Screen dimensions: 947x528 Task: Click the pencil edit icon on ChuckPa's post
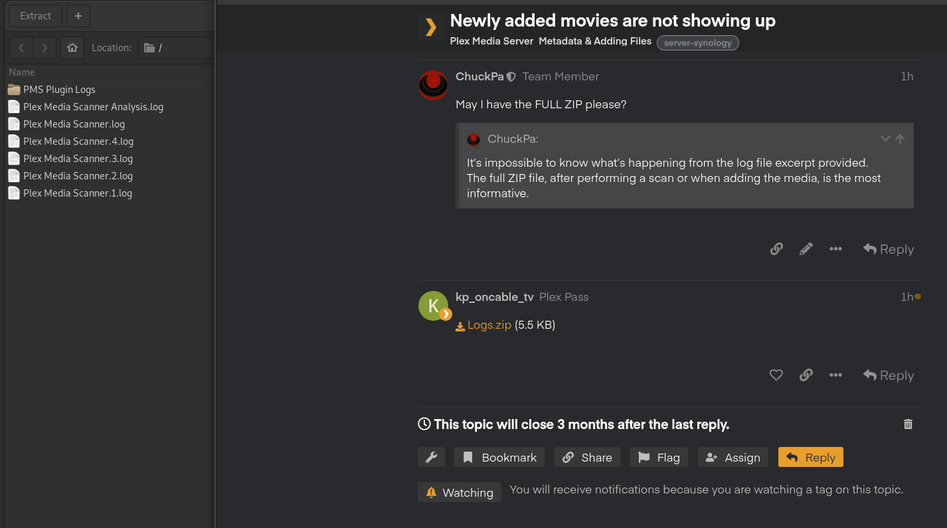coord(806,249)
